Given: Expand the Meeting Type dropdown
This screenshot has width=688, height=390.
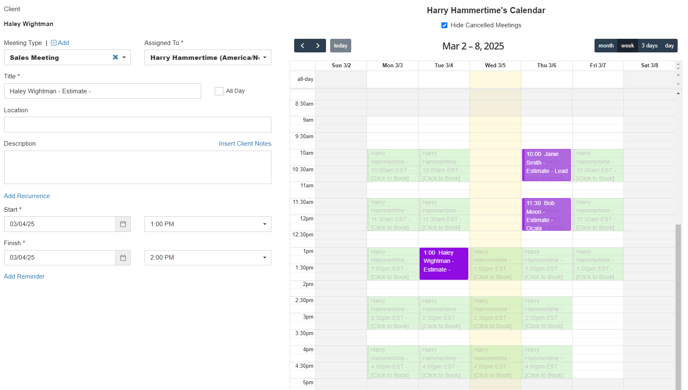Looking at the screenshot, I should (x=124, y=57).
